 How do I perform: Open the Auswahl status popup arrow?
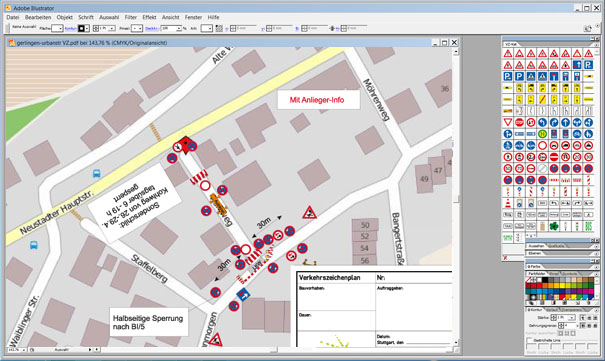tap(90, 349)
